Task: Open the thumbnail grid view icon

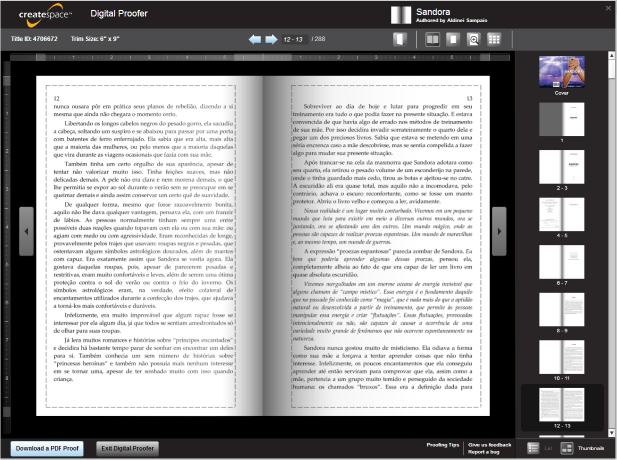Action: pos(494,40)
